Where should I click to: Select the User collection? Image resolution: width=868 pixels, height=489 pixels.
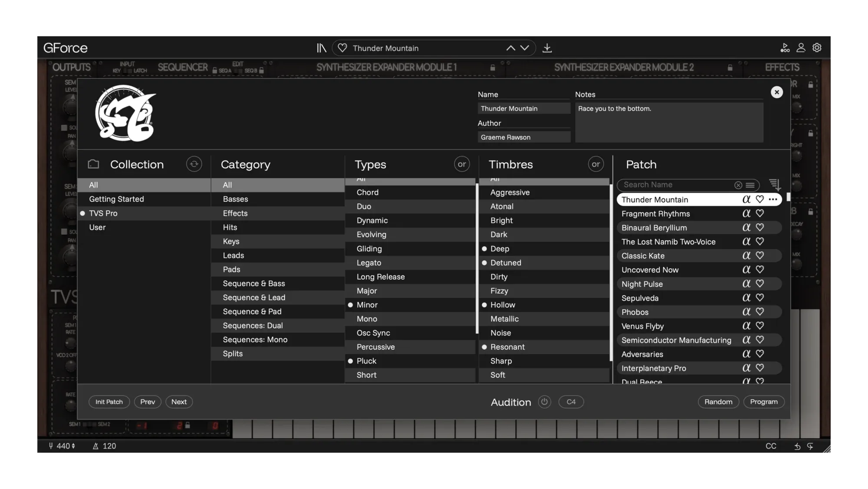coord(144,227)
